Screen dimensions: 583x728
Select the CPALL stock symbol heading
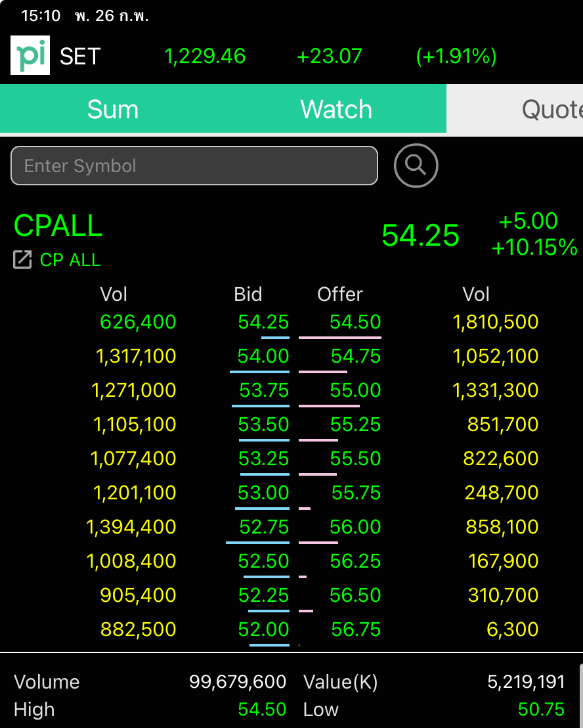point(58,226)
